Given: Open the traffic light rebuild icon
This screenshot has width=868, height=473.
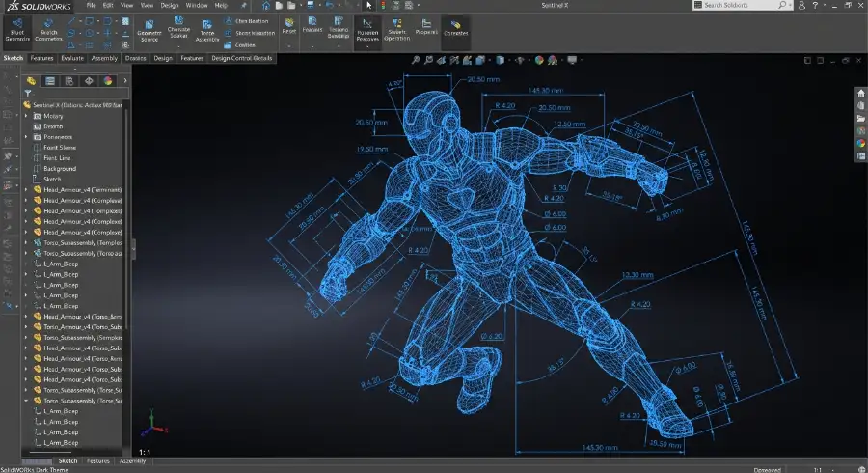Looking at the screenshot, I should [x=383, y=6].
